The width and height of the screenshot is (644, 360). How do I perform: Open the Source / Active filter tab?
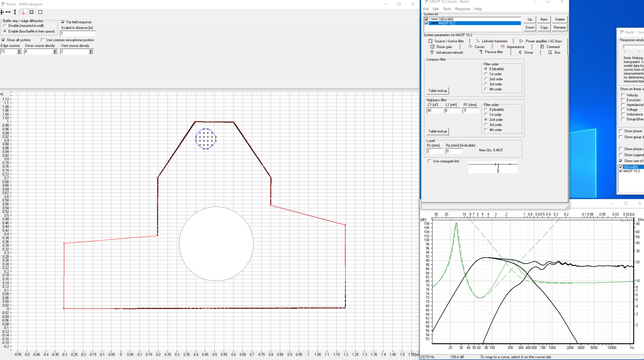[x=446, y=41]
